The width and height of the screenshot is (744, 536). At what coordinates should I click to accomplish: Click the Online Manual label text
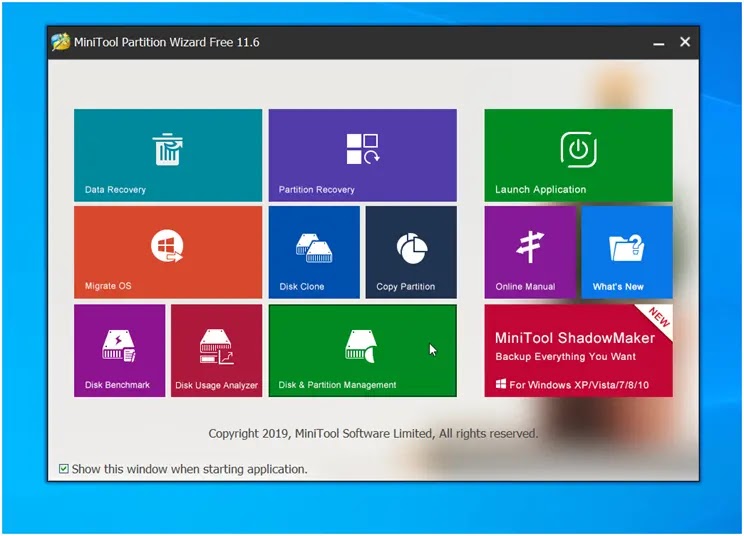pos(525,286)
